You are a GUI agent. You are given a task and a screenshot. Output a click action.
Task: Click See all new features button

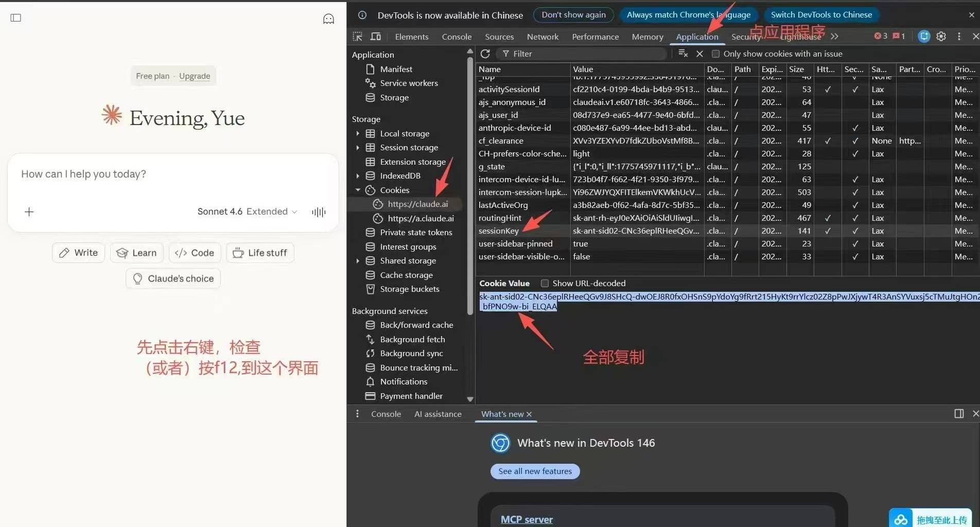coord(535,471)
